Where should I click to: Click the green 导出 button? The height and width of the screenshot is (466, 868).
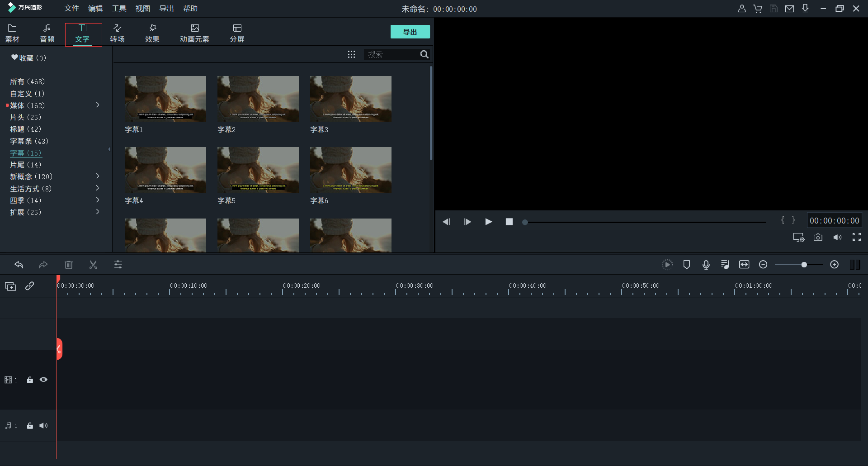(x=410, y=32)
